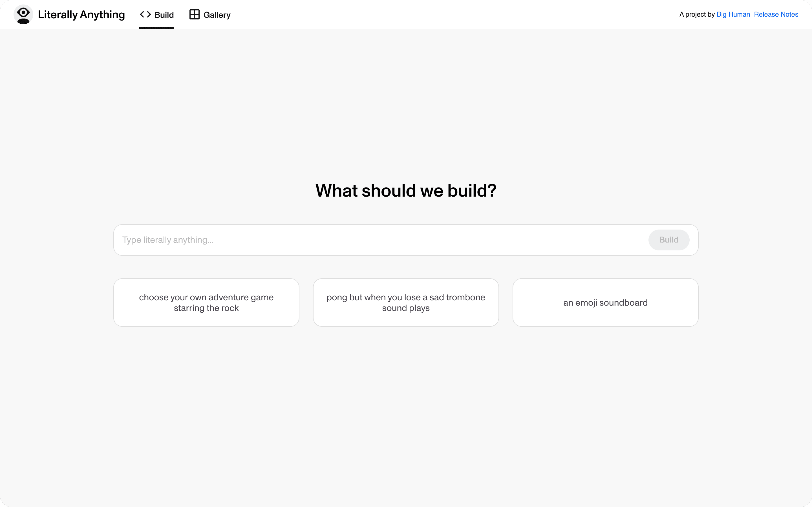The height and width of the screenshot is (507, 812).
Task: Pick the adventure game starring the rock suggestion
Action: pos(206,302)
